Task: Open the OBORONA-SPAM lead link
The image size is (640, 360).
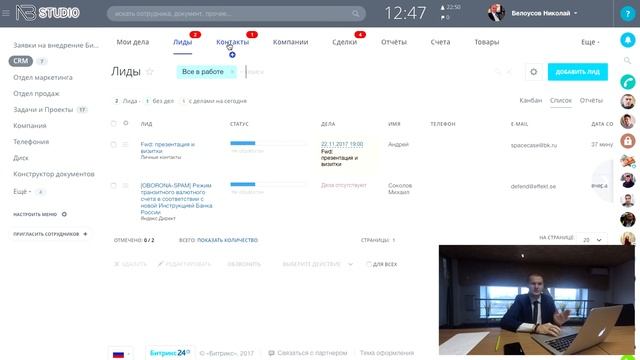Action: point(176,199)
